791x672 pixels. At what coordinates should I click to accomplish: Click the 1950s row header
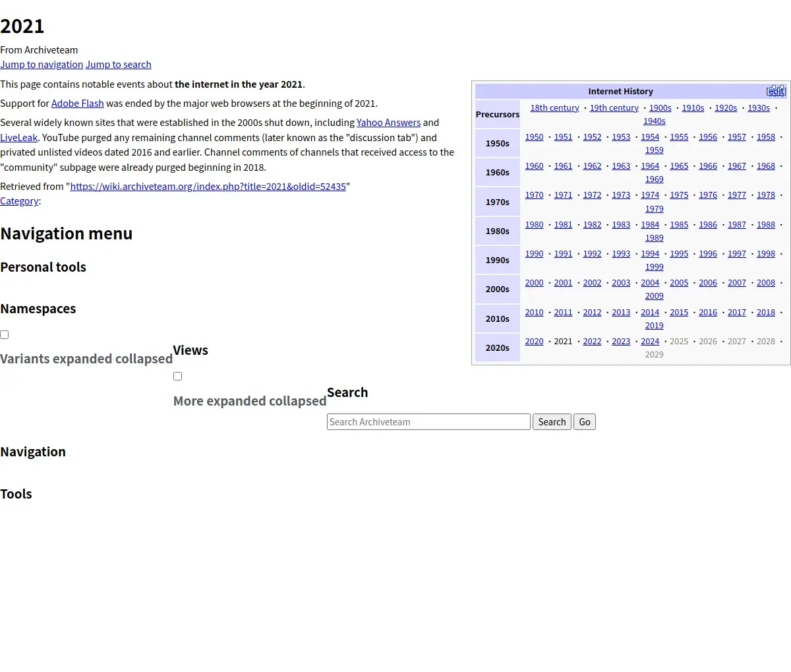498,144
